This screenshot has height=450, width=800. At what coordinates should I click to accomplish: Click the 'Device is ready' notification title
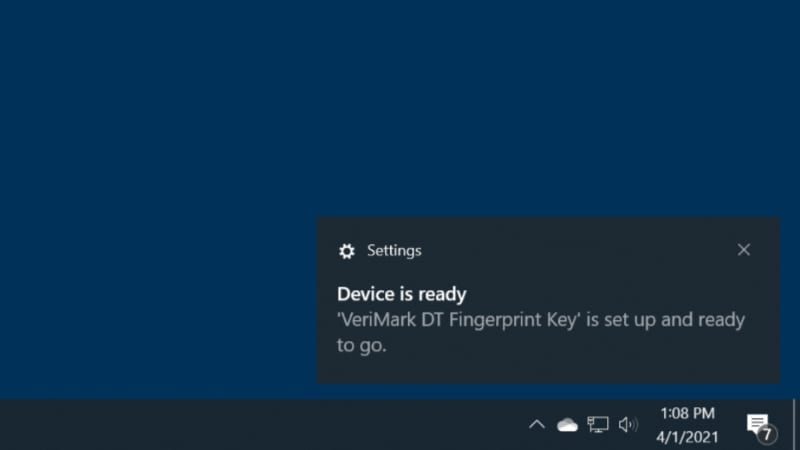(x=402, y=294)
